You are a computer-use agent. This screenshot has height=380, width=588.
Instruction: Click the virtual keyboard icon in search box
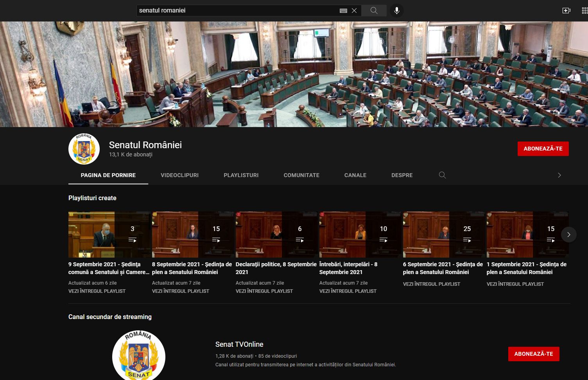(x=343, y=11)
